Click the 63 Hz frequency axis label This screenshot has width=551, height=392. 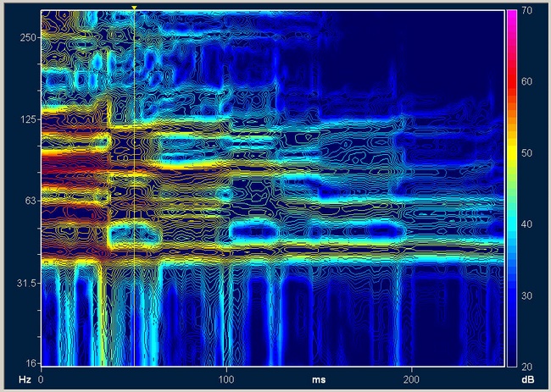point(31,201)
